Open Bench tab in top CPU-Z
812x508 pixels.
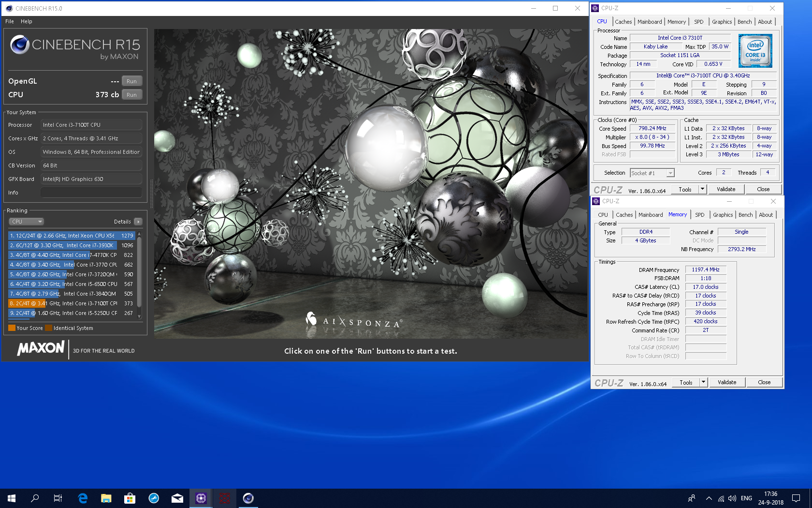744,22
